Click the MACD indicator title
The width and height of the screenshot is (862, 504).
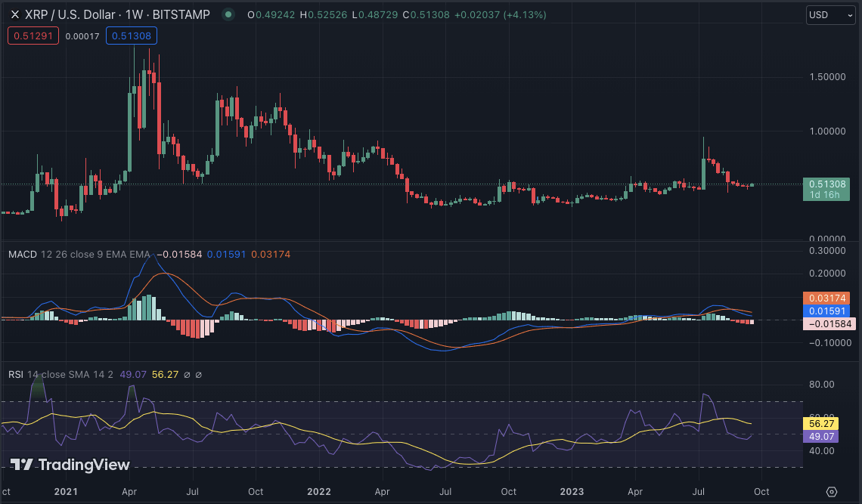click(x=22, y=254)
